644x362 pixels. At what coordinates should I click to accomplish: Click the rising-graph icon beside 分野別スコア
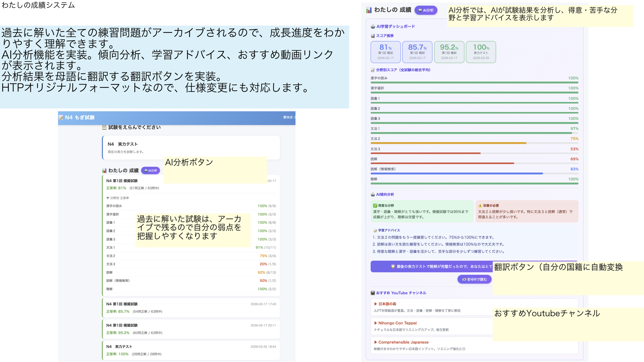(x=372, y=70)
